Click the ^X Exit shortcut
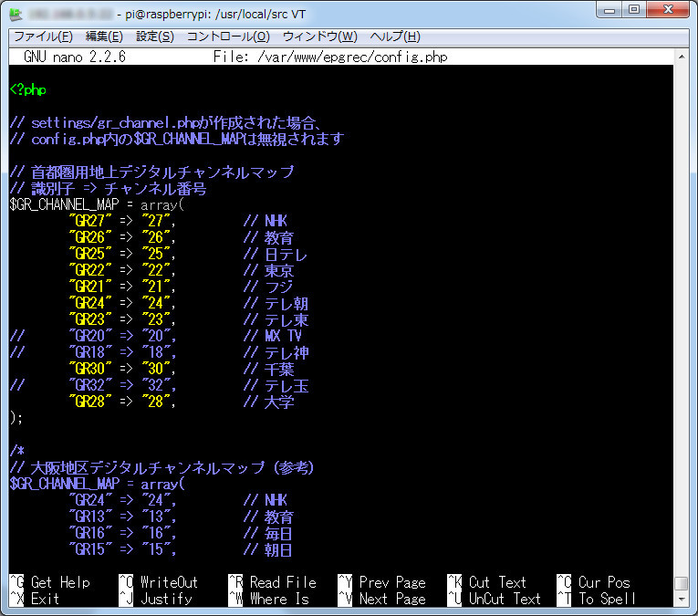Viewport: 698px width, 616px height. tap(35, 599)
